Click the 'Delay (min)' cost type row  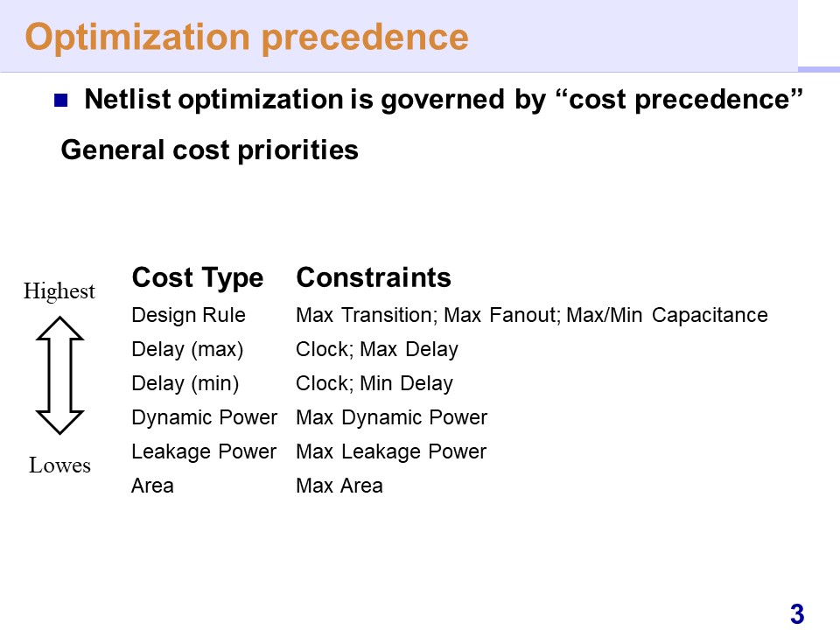click(x=185, y=383)
